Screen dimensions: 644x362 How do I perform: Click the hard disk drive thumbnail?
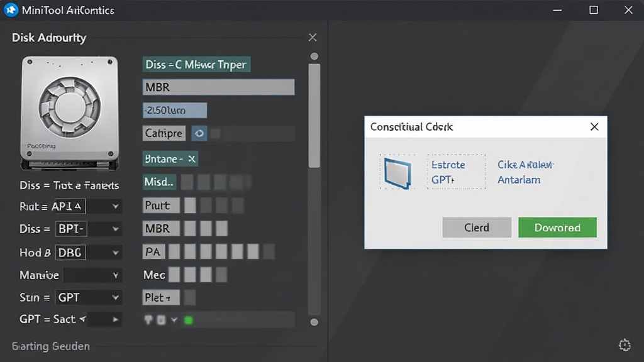tap(70, 113)
